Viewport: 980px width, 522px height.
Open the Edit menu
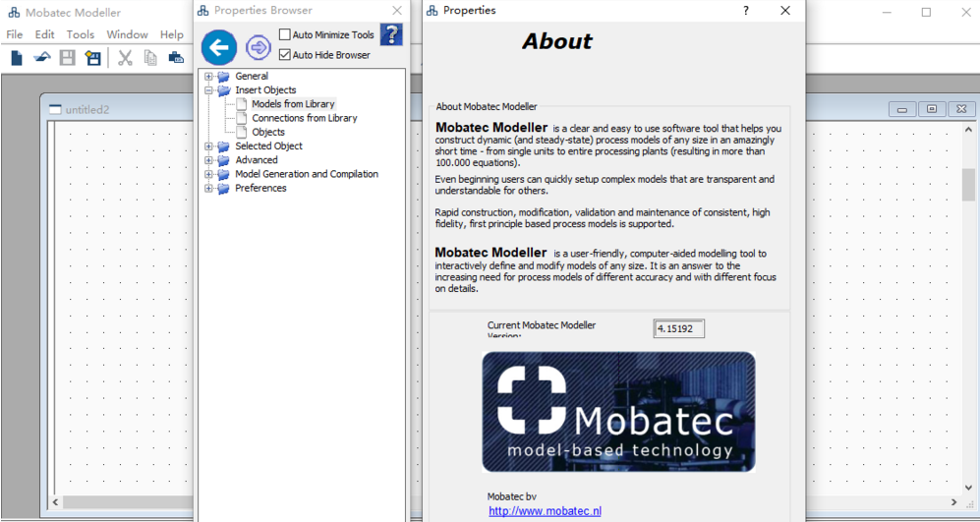[x=45, y=34]
